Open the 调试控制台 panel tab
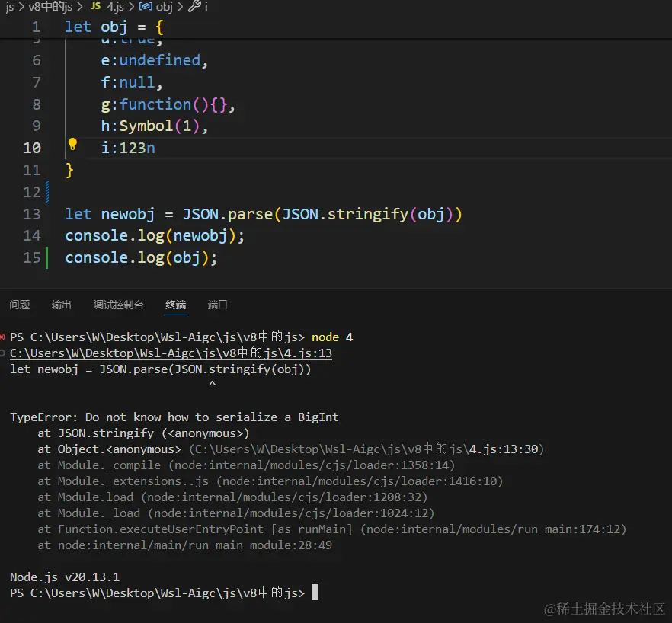This screenshot has width=672, height=623. pos(119,305)
